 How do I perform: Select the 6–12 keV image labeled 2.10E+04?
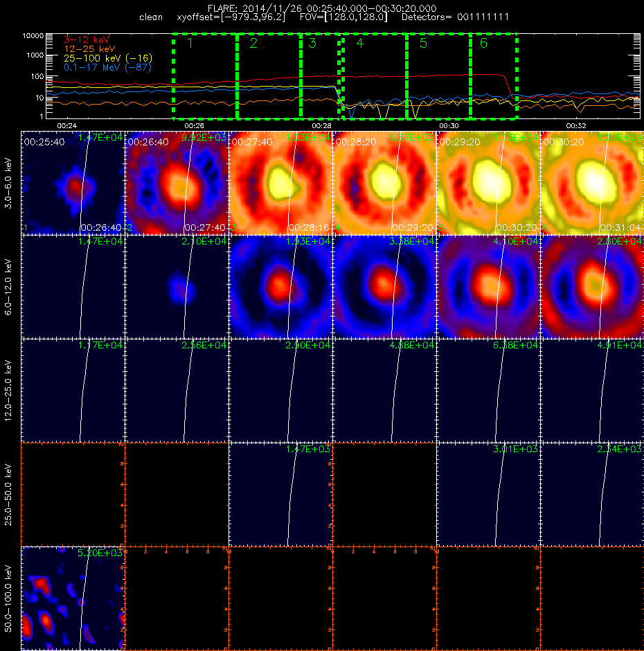click(x=177, y=287)
